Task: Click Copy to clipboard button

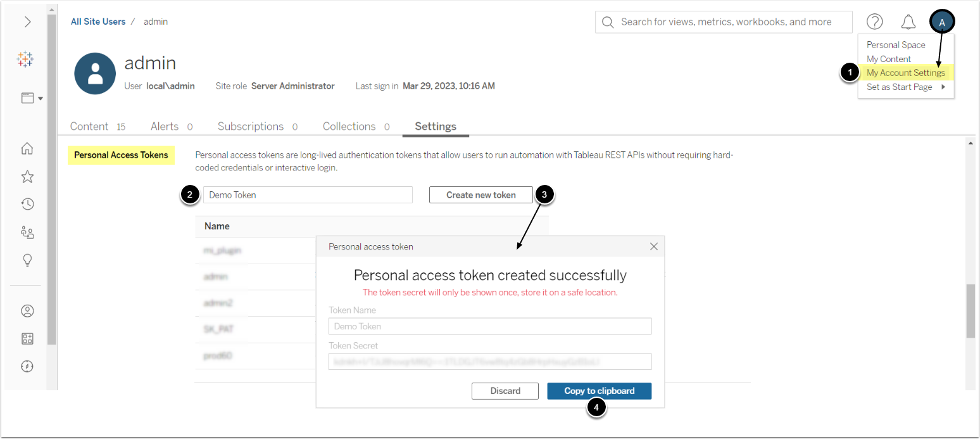Action: [x=599, y=391]
